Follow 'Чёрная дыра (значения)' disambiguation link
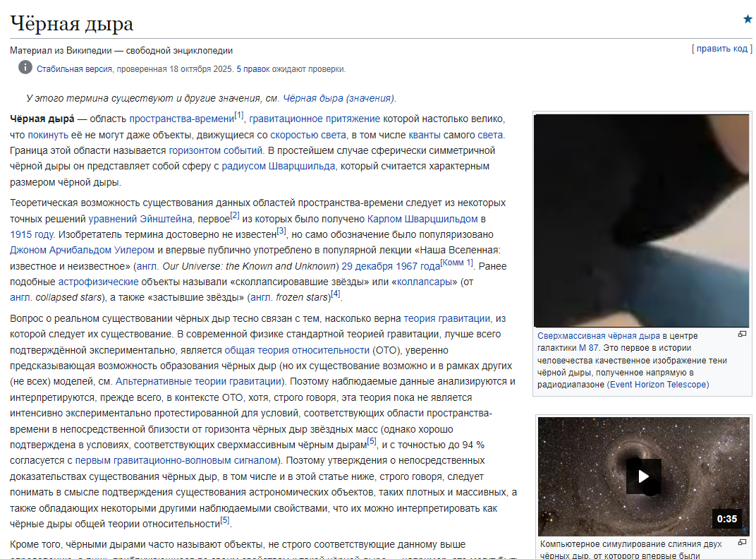The width and height of the screenshot is (756, 559). click(x=339, y=98)
